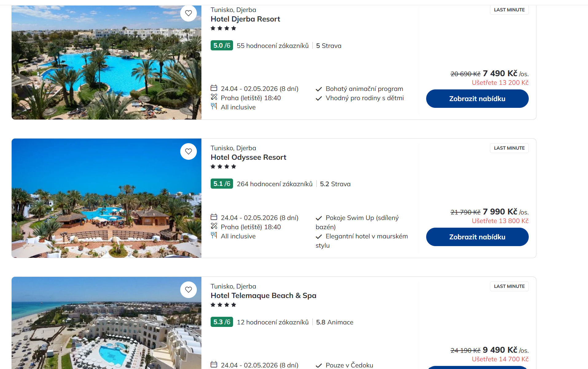Image resolution: width=588 pixels, height=369 pixels.
Task: Click calendar icon in Telemaque Beach card
Action: pyautogui.click(x=214, y=364)
